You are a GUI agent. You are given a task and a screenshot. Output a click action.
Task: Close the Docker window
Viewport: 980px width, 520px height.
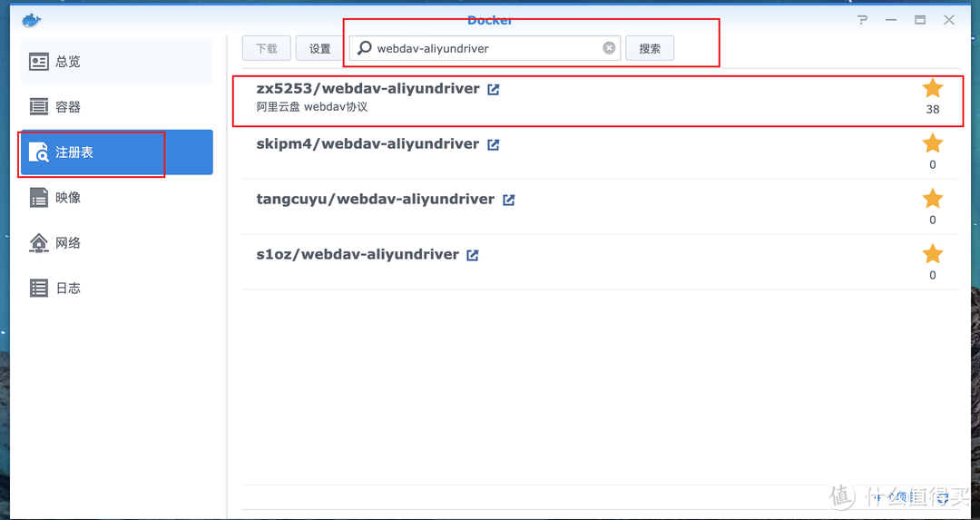[x=949, y=20]
